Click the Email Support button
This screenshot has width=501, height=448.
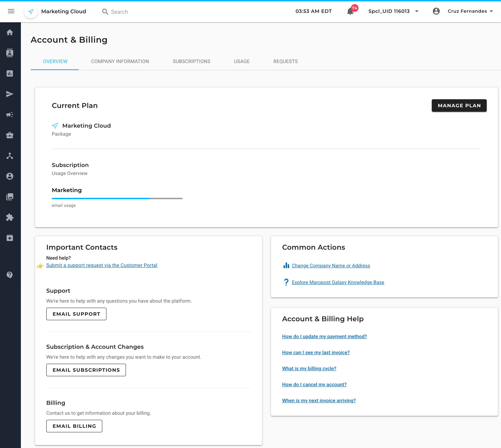[76, 314]
